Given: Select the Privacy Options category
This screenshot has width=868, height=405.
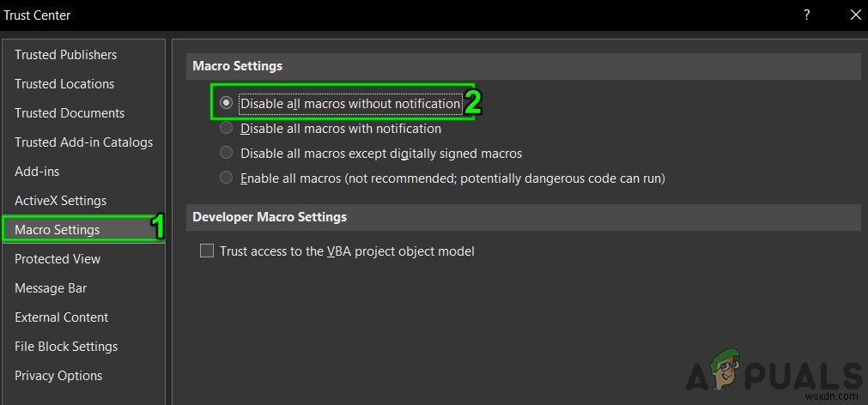Looking at the screenshot, I should [58, 376].
